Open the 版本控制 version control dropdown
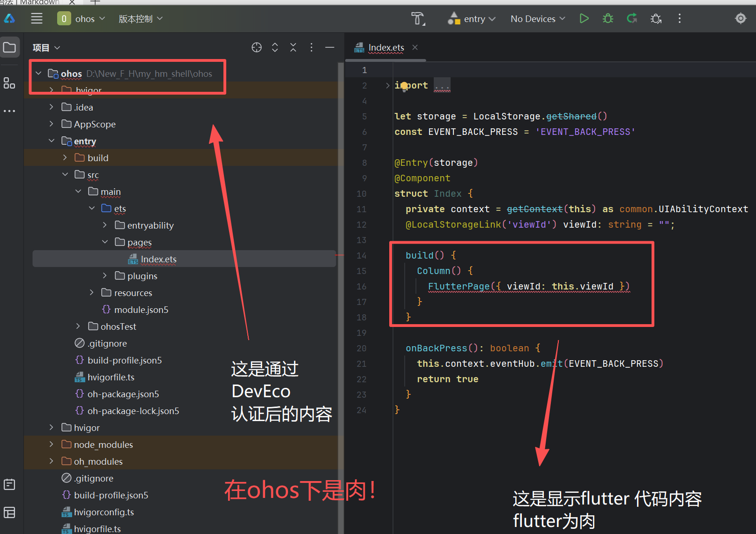756x534 pixels. click(140, 19)
